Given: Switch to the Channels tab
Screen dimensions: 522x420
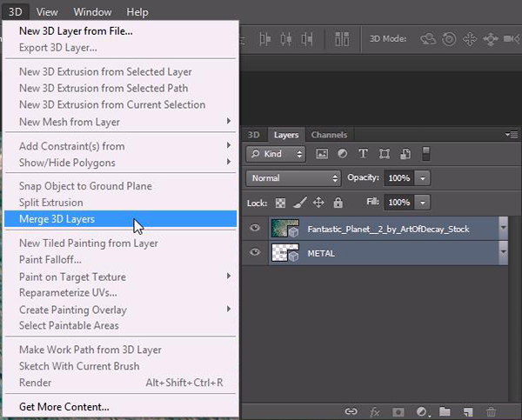Looking at the screenshot, I should 329,135.
